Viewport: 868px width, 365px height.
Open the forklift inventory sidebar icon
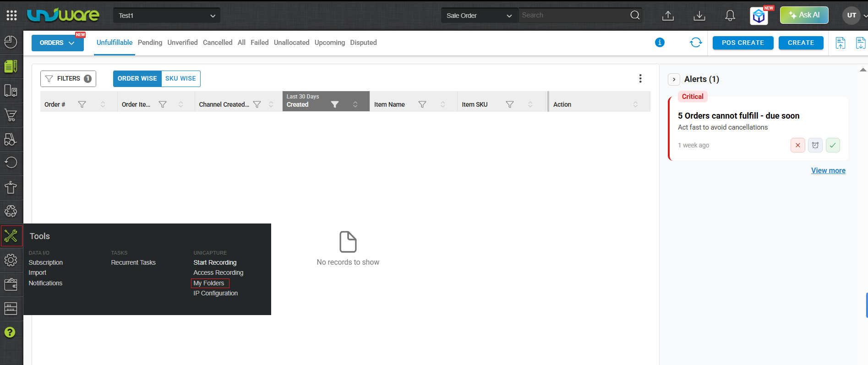pyautogui.click(x=11, y=139)
